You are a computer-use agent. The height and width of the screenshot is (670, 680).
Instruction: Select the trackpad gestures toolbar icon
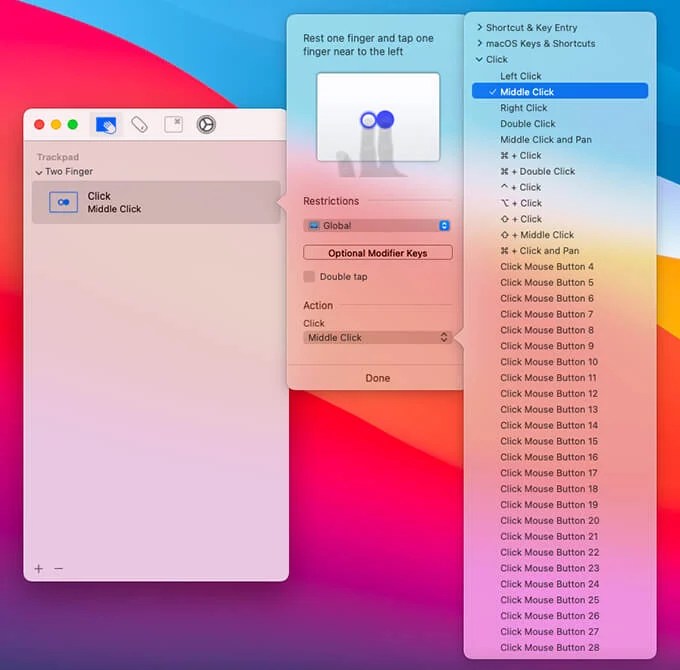[106, 125]
